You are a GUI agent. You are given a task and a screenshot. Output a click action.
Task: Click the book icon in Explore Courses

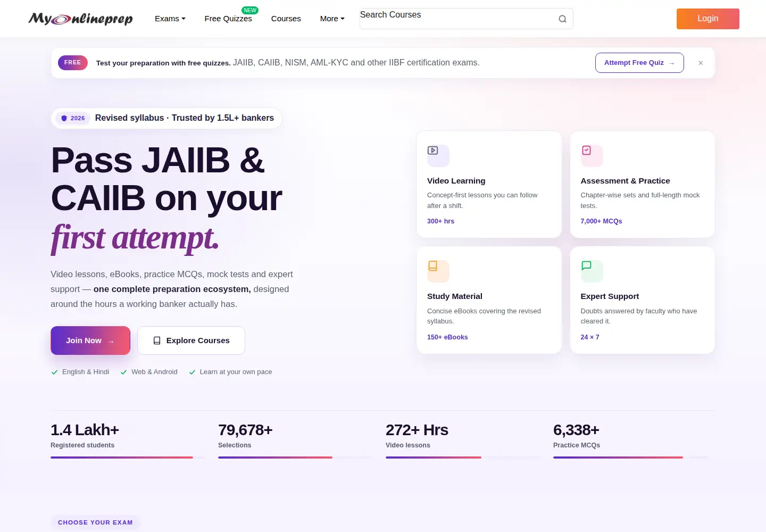(x=157, y=340)
